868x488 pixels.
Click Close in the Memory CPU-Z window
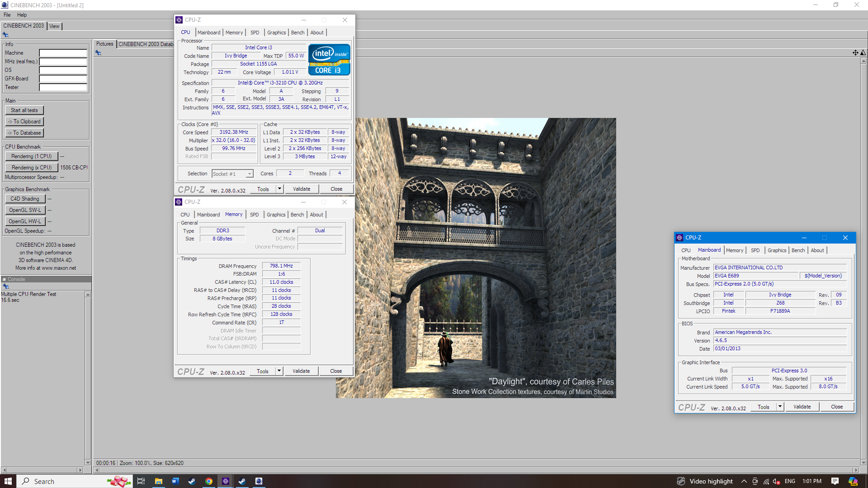(x=336, y=371)
